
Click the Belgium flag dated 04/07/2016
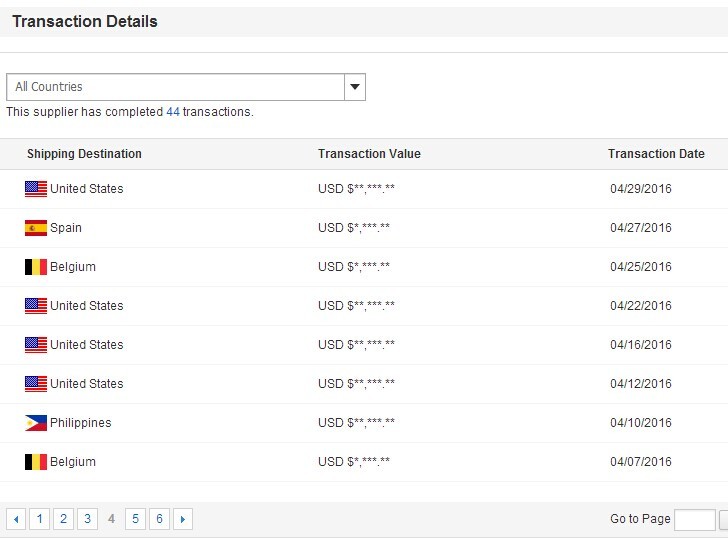pyautogui.click(x=36, y=462)
